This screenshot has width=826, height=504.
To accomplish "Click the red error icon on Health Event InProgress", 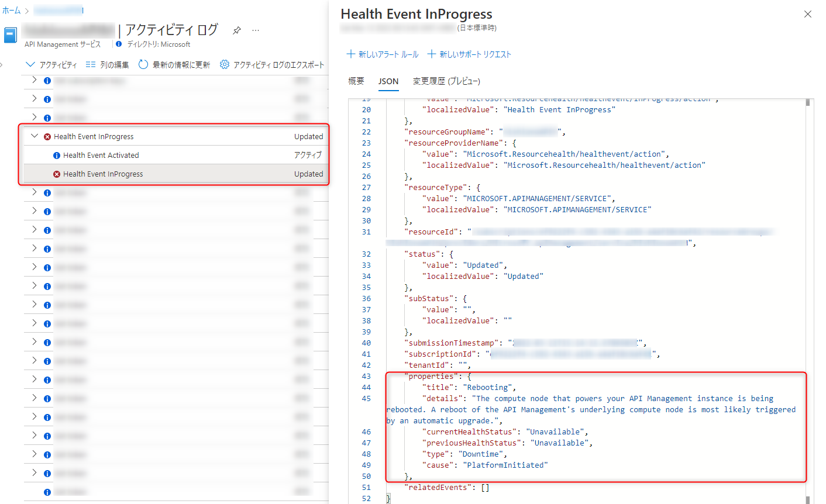I will coord(47,136).
